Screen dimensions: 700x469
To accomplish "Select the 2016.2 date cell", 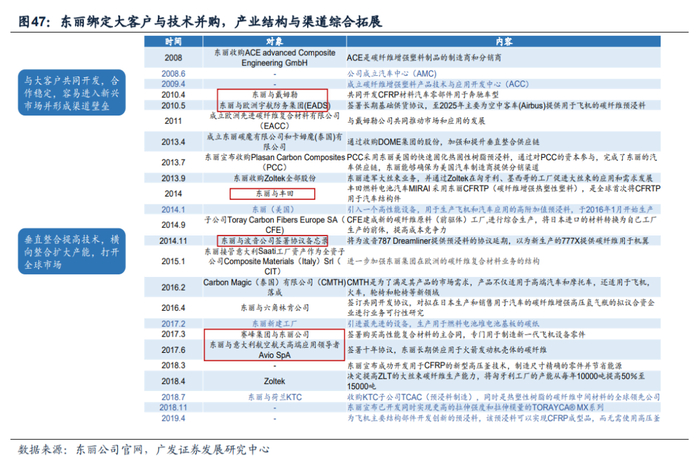I will (173, 287).
